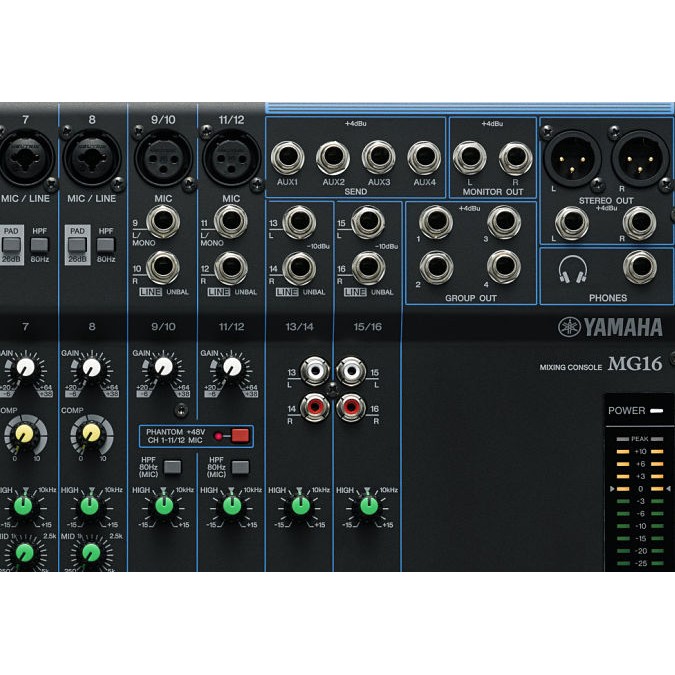The image size is (675, 675).
Task: Click line input jack 12 R
Action: (231, 268)
